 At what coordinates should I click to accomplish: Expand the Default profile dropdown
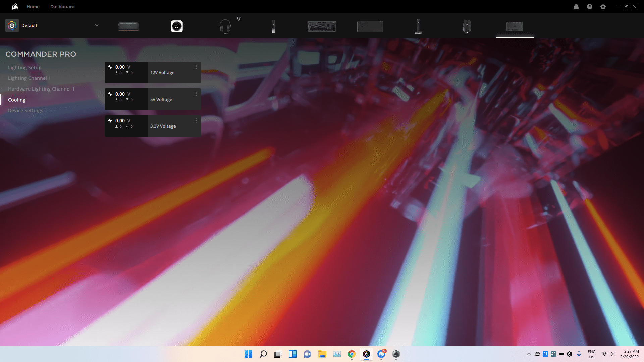97,25
